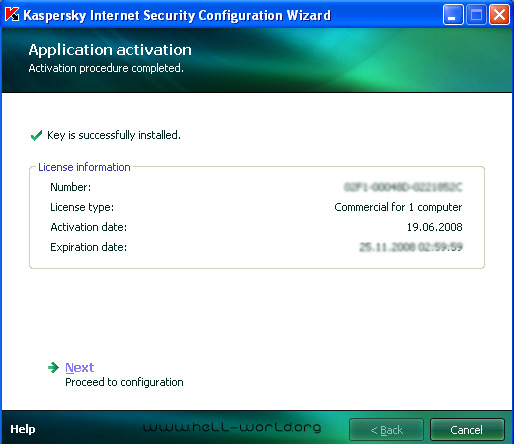Screen dimensions: 514x444
Task: Select the activation date 19.06.2008
Action: click(x=434, y=227)
